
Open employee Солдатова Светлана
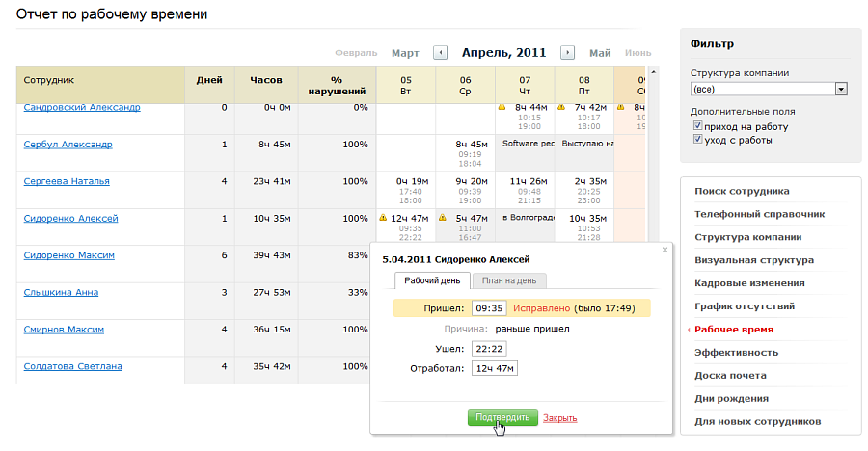72,367
